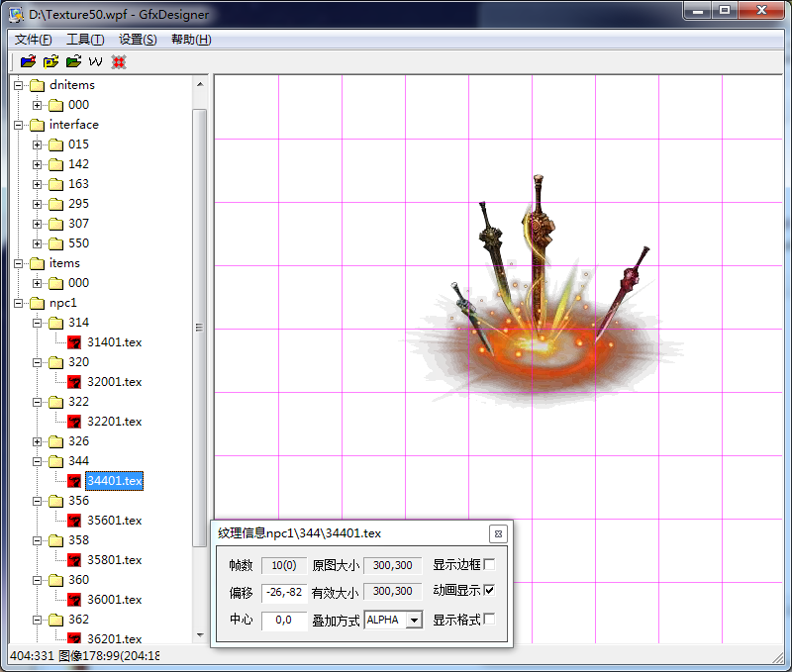Click the interface folder icon
The height and width of the screenshot is (672, 792).
(37, 125)
